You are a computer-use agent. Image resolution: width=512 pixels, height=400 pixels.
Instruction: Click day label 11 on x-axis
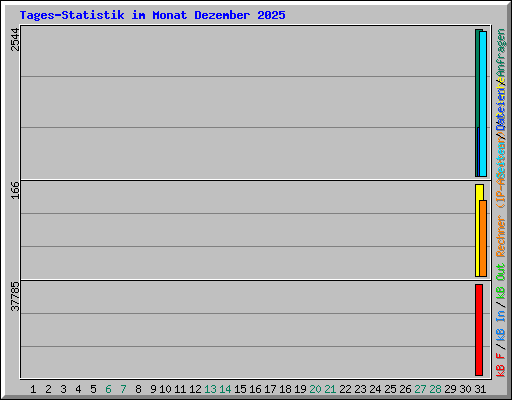click(x=180, y=389)
